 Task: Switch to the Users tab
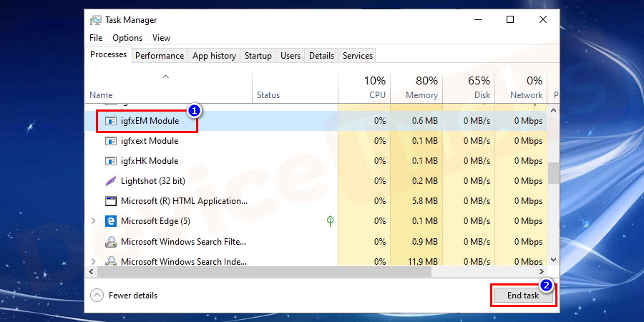point(291,55)
